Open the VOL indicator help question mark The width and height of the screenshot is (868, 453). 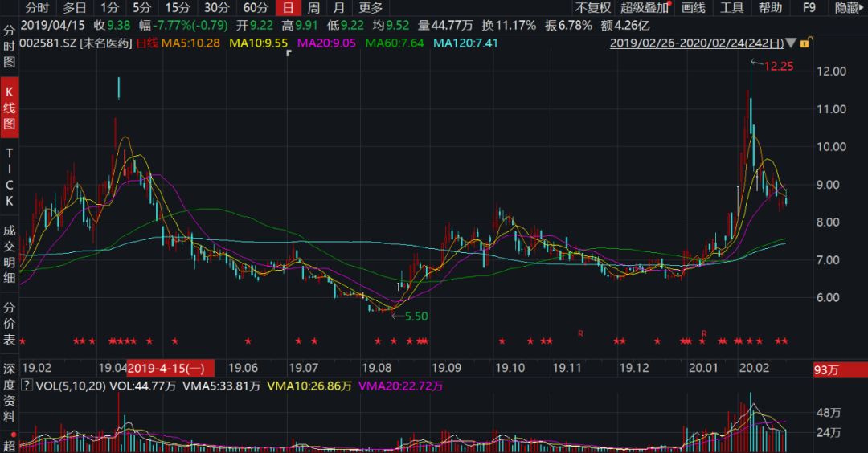click(x=26, y=386)
